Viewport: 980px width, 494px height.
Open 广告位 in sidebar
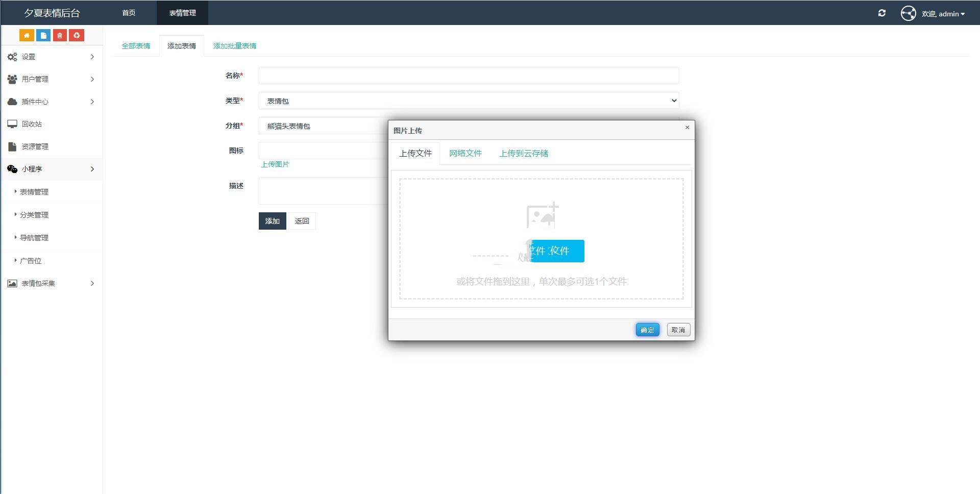31,261
